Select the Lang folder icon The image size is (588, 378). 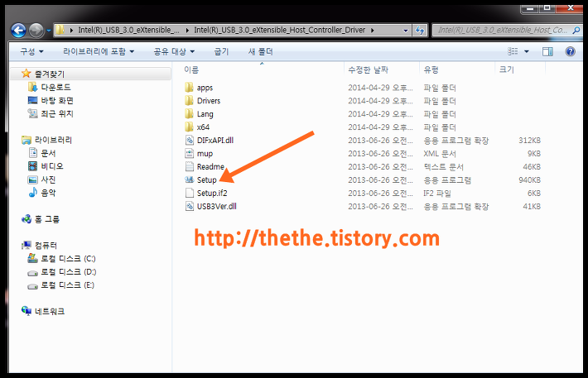(x=189, y=114)
